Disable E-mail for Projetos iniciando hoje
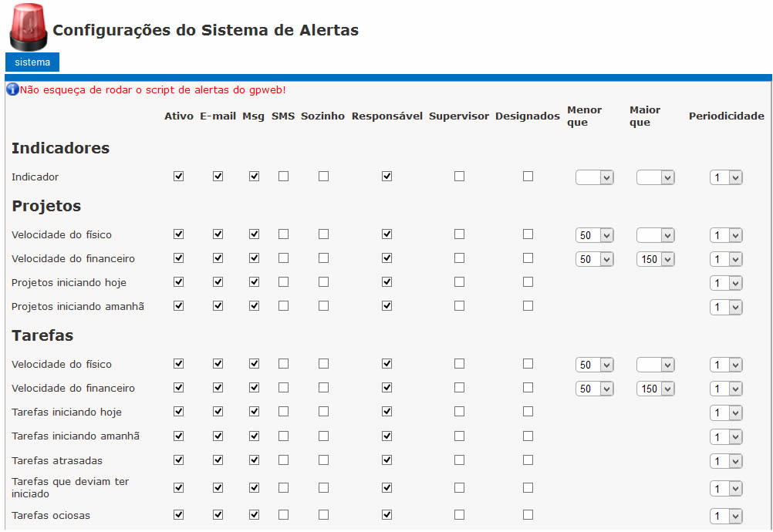Viewport: 773px width, 532px height. click(218, 281)
